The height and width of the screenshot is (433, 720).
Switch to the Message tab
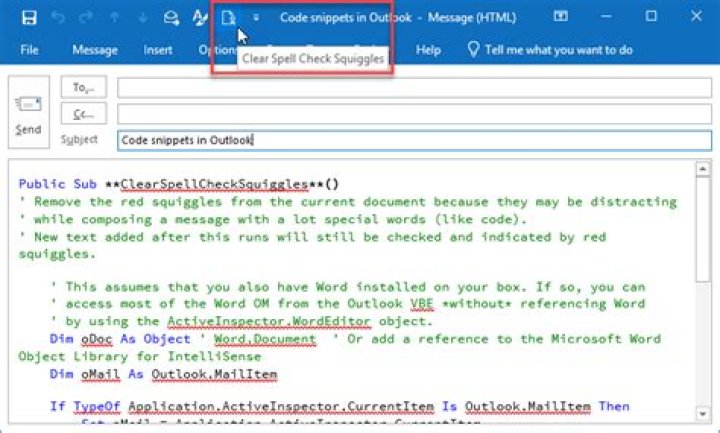pyautogui.click(x=95, y=50)
